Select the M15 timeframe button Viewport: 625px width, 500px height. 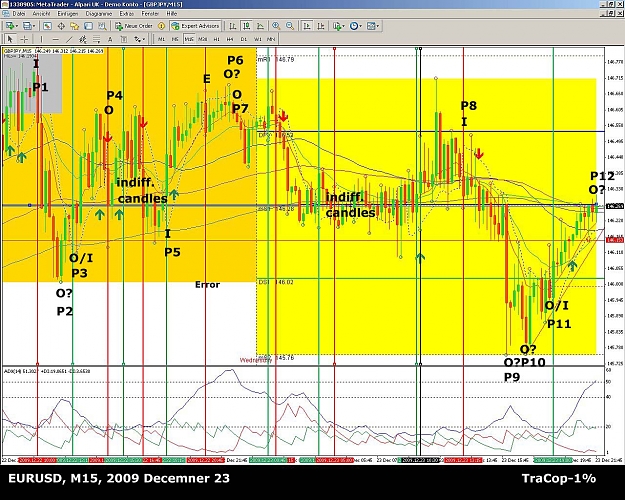click(x=189, y=39)
